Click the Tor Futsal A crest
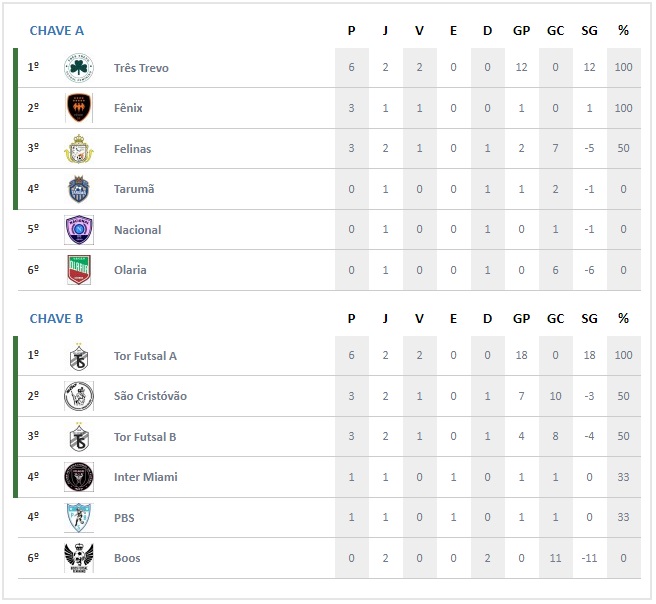The height and width of the screenshot is (604, 656). [x=79, y=356]
